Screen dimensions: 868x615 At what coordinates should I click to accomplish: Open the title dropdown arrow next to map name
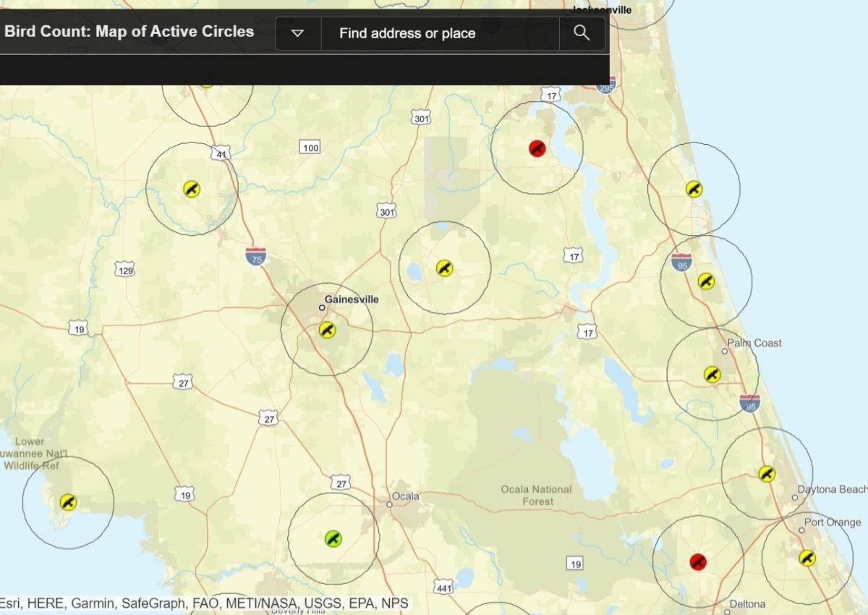(x=297, y=33)
